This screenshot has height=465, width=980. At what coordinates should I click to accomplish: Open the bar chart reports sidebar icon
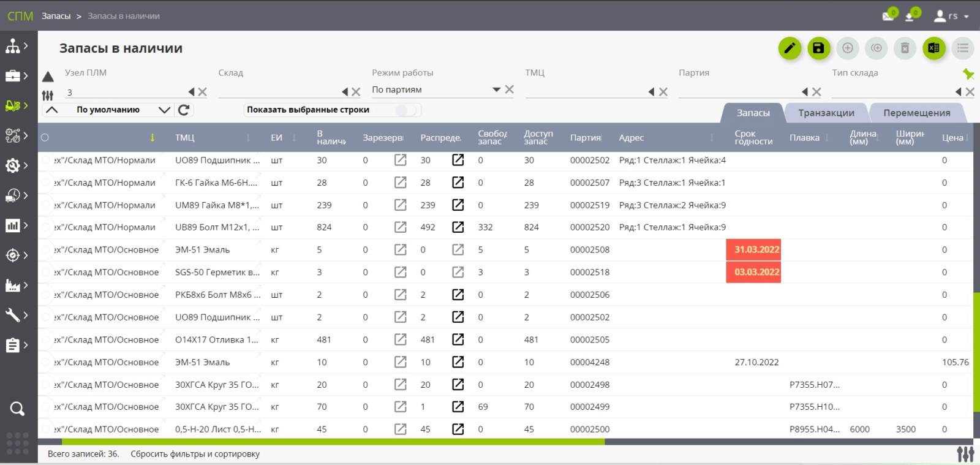pos(13,225)
